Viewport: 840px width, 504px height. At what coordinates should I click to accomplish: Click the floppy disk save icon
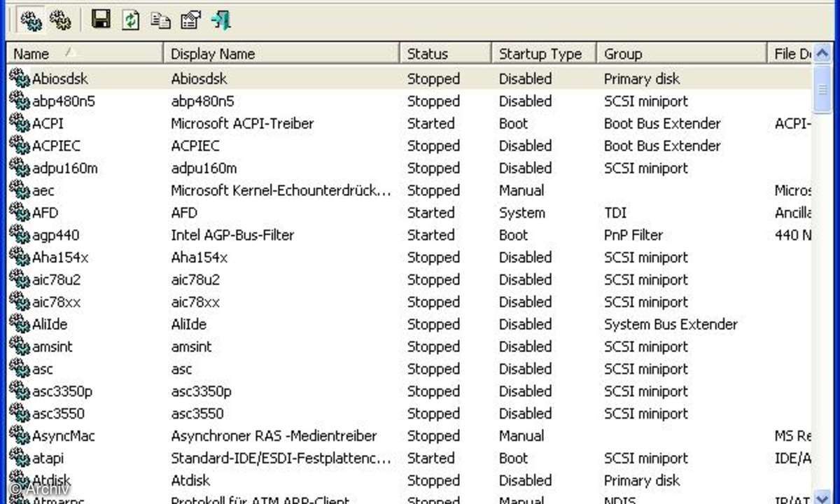coord(101,20)
